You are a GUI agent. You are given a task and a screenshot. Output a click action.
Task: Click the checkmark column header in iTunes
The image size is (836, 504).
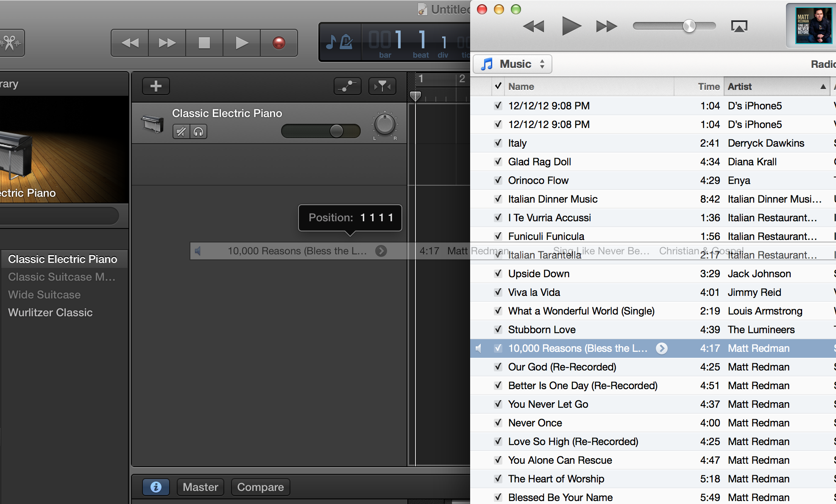click(498, 86)
